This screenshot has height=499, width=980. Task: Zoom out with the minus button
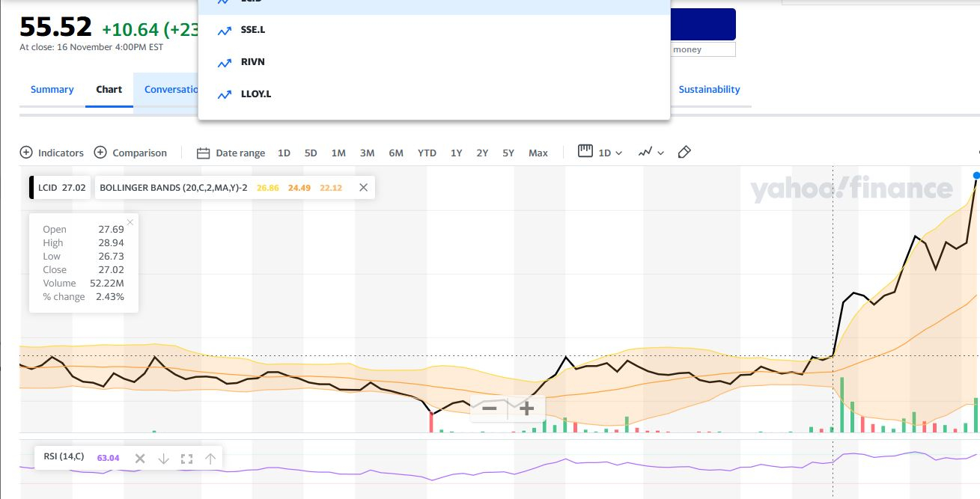(x=489, y=408)
